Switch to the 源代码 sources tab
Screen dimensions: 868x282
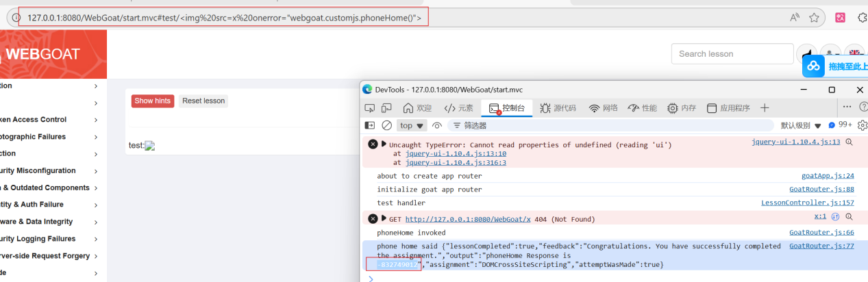[x=558, y=108]
